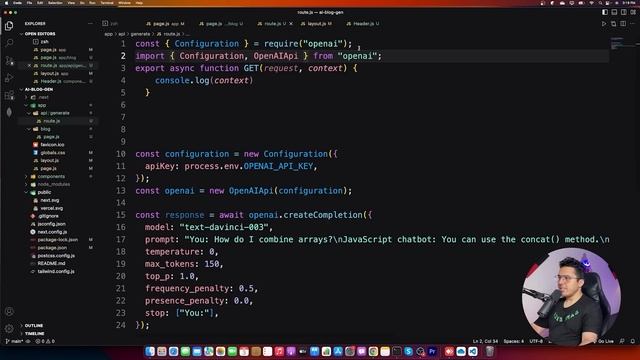Open the Manage gear icon
Screen dimensions: 640x360
9,329
